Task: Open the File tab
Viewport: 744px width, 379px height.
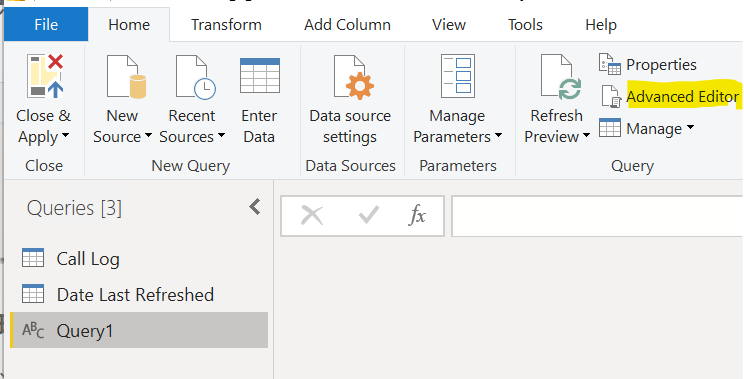Action: click(46, 24)
